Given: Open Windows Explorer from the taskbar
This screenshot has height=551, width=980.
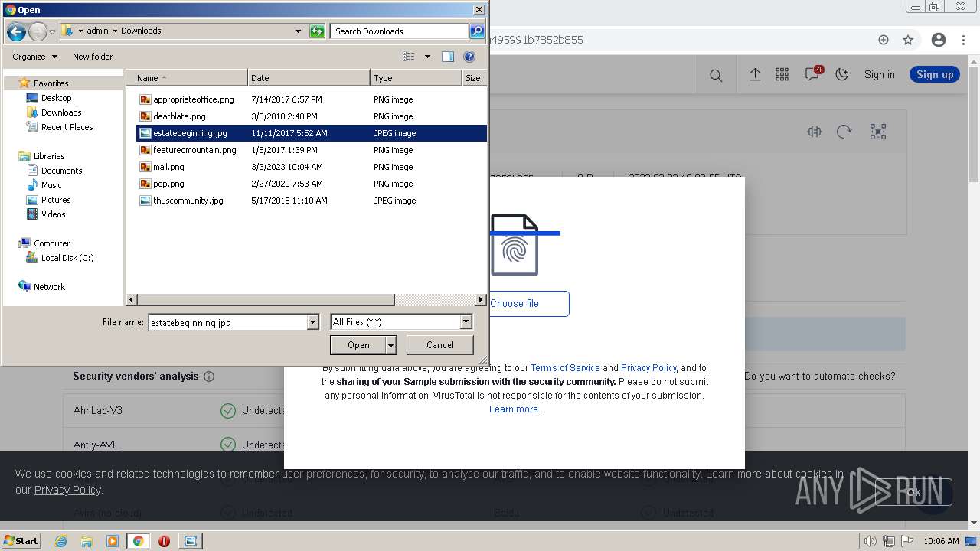Looking at the screenshot, I should [87, 541].
